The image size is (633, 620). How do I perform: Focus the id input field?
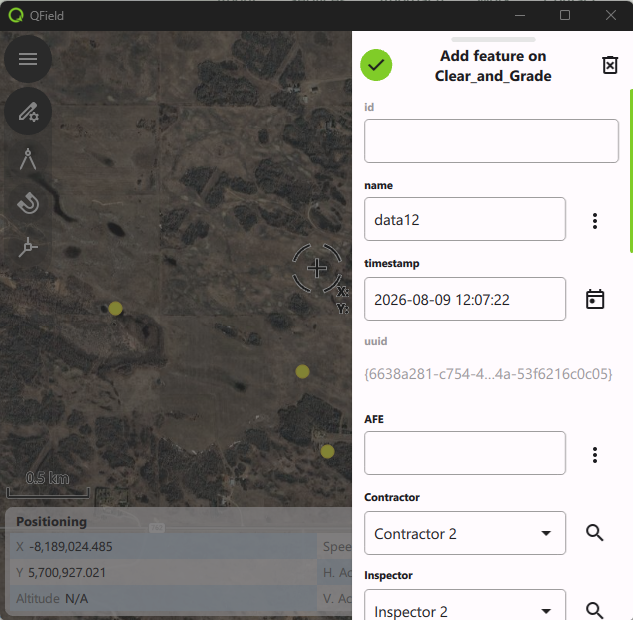click(491, 141)
